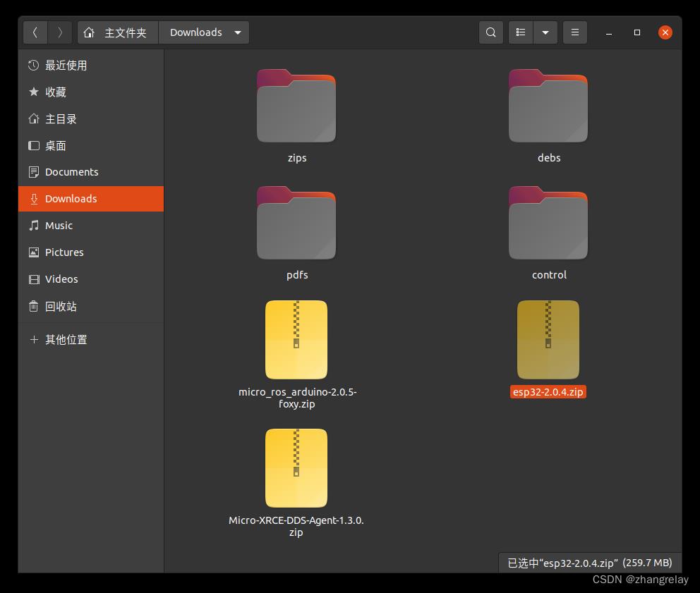Click the micro_ros_arduino-2.0.5-foxy.zip filename
Image resolution: width=700 pixels, height=593 pixels.
click(297, 398)
